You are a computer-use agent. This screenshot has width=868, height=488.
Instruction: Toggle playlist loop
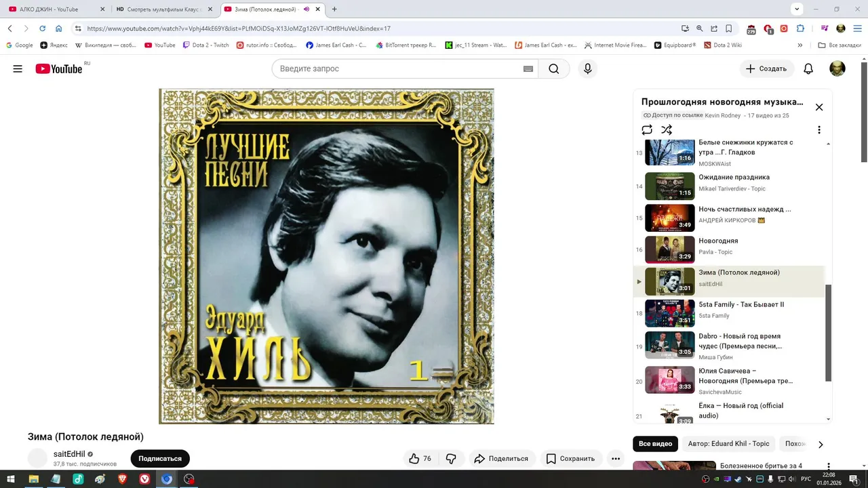point(647,129)
